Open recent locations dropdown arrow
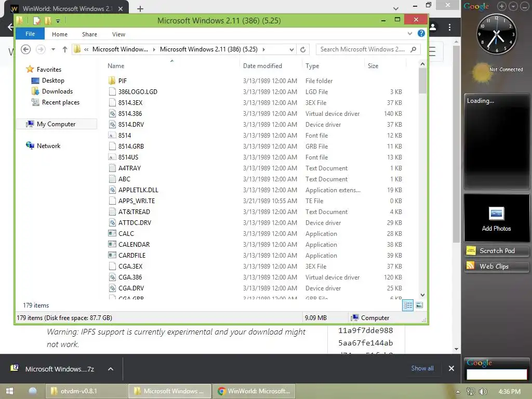Viewport: 532px width, 399px height. pos(54,49)
